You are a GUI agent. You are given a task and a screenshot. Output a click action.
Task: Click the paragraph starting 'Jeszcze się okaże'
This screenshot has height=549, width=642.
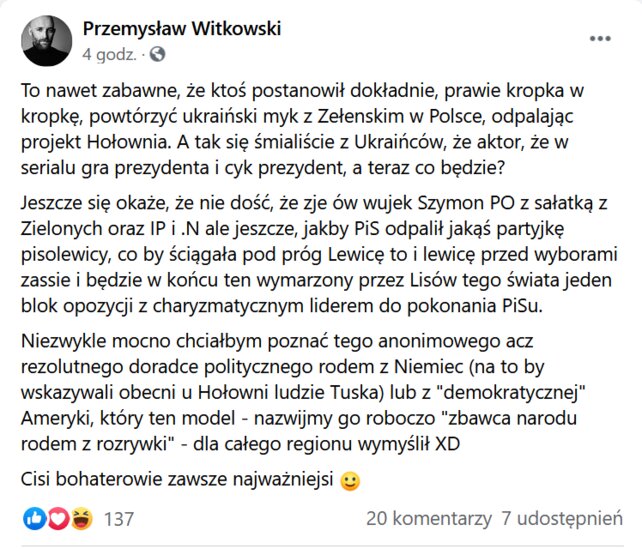[x=319, y=254]
